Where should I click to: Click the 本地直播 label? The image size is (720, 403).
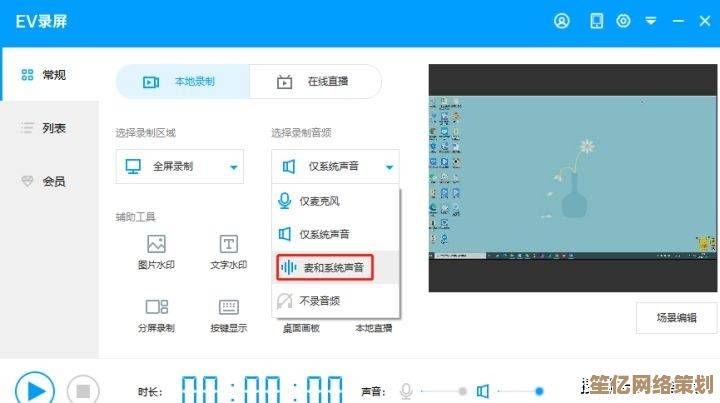click(x=374, y=328)
